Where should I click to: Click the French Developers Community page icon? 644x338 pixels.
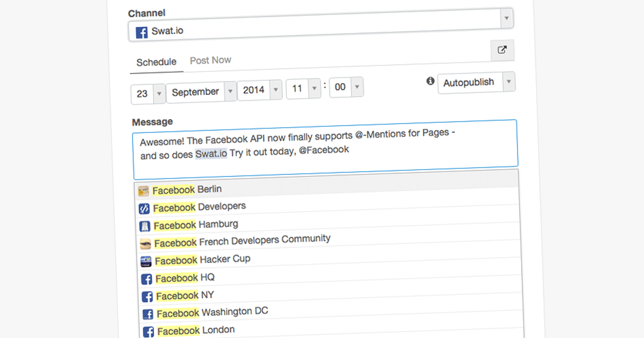145,244
